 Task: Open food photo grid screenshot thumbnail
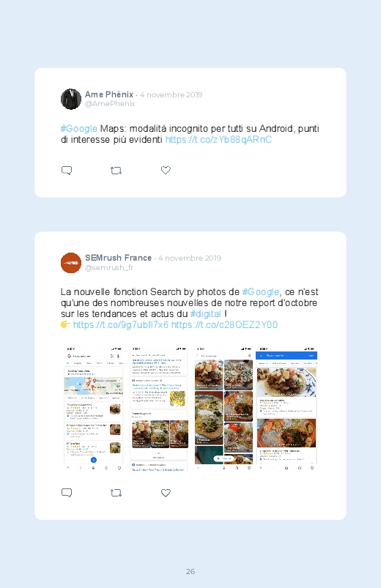(x=224, y=409)
